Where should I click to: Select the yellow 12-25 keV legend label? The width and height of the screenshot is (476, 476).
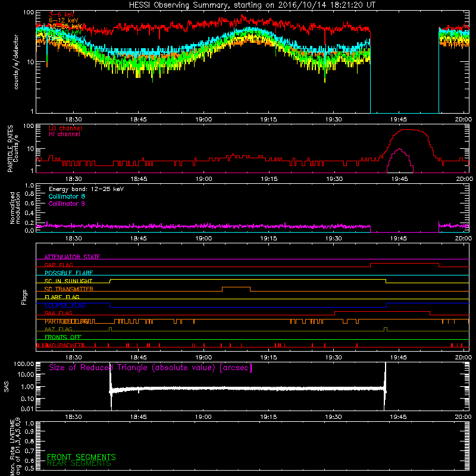65,26
